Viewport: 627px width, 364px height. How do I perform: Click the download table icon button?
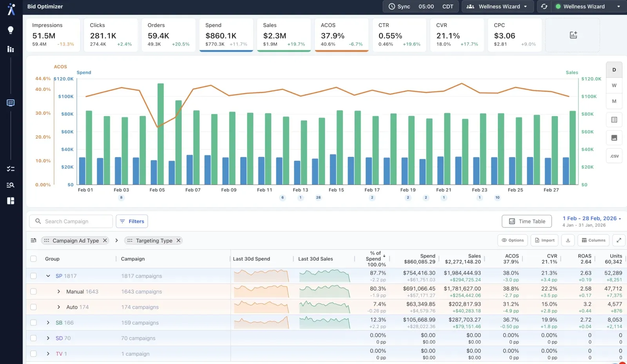click(568, 240)
